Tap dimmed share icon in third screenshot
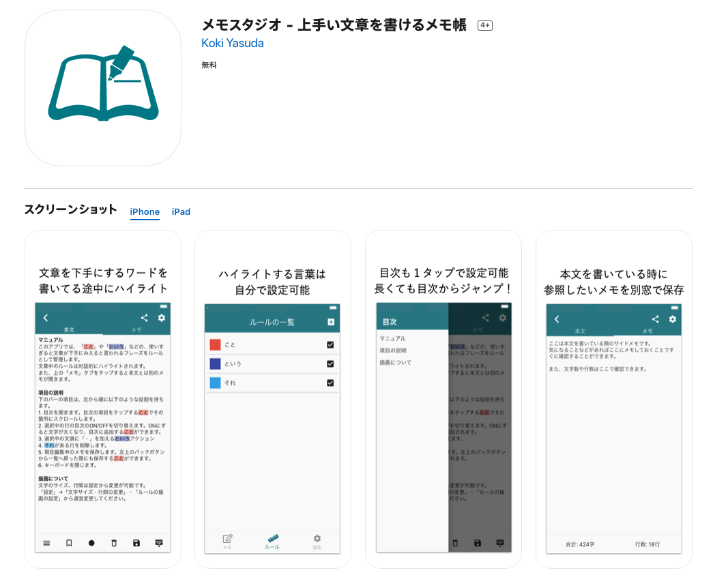The image size is (728, 579). pos(485,318)
